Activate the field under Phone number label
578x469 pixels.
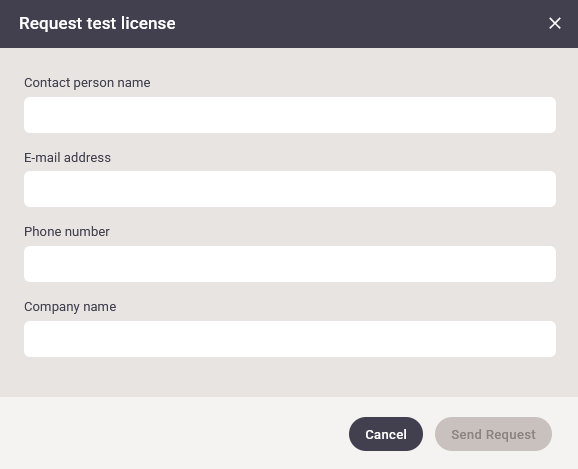[x=290, y=264]
